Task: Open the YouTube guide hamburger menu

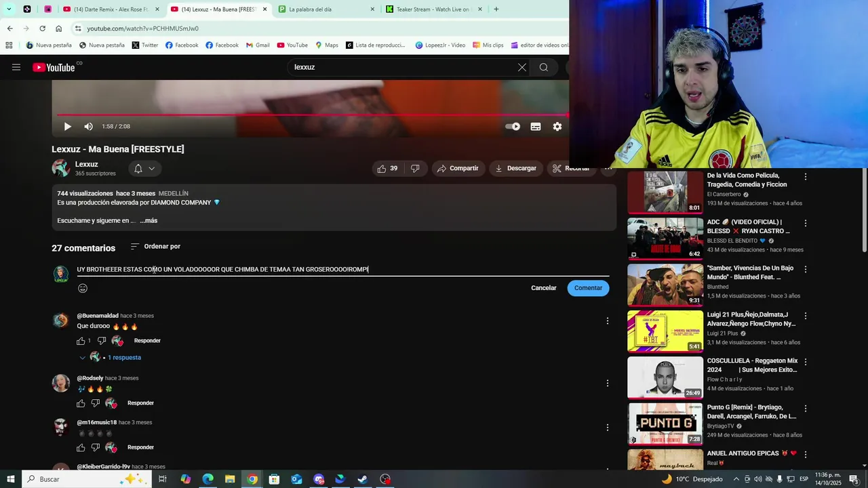Action: pos(16,67)
